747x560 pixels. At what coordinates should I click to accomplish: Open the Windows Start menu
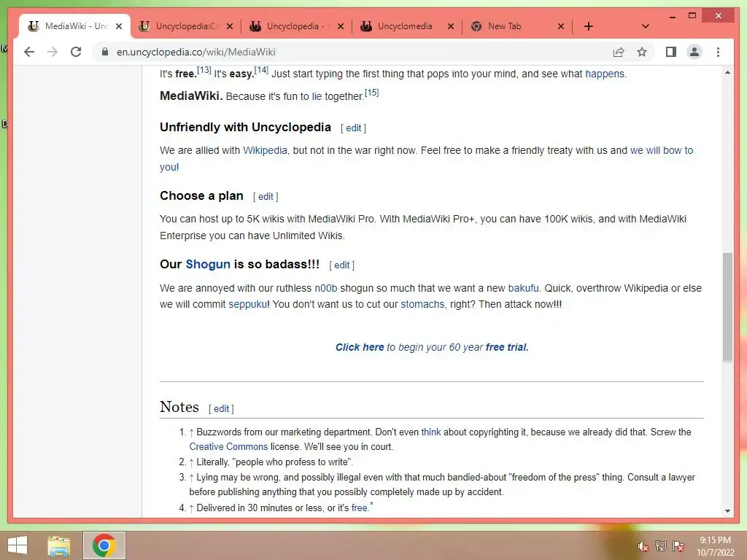point(18,545)
